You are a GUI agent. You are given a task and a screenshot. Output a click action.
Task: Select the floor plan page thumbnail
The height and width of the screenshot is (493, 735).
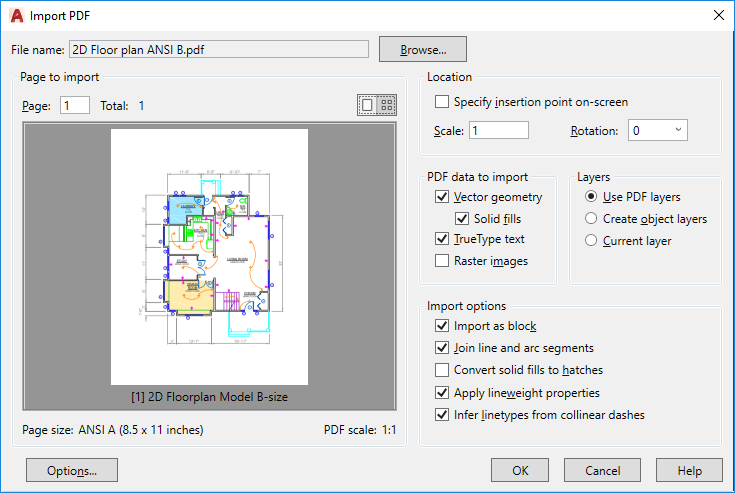point(210,257)
